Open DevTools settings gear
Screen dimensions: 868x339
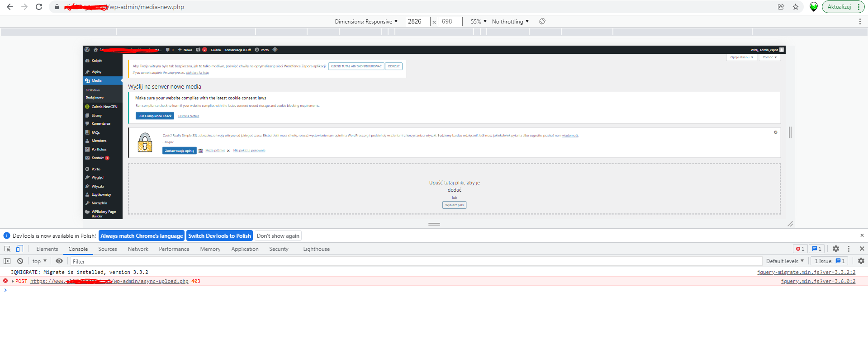pos(836,249)
